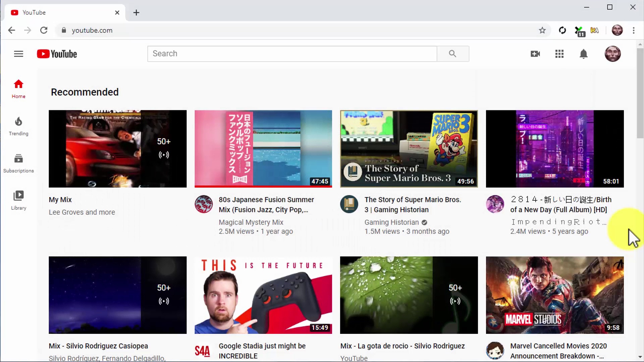Image resolution: width=644 pixels, height=362 pixels.
Task: Play the Marvel Studios video thumbnail
Action: click(554, 295)
